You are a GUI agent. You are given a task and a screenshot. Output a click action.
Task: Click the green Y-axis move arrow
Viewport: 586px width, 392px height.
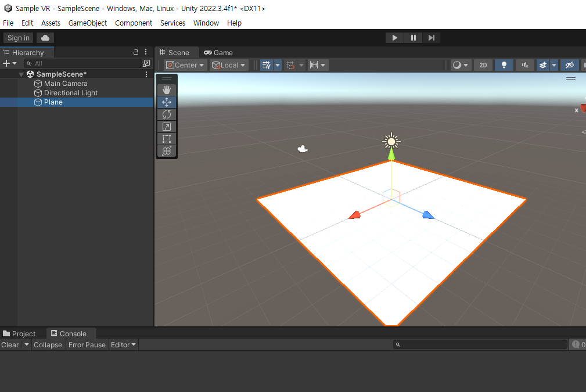(x=391, y=154)
